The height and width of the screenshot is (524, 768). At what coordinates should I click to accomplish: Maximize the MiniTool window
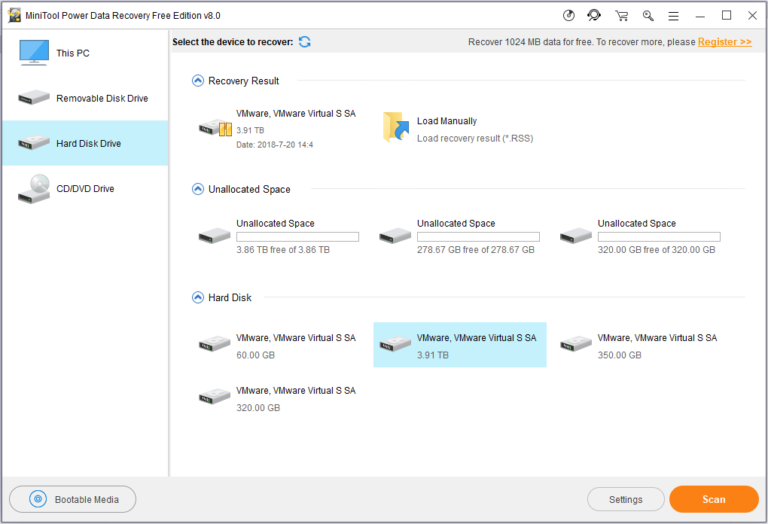pyautogui.click(x=726, y=16)
